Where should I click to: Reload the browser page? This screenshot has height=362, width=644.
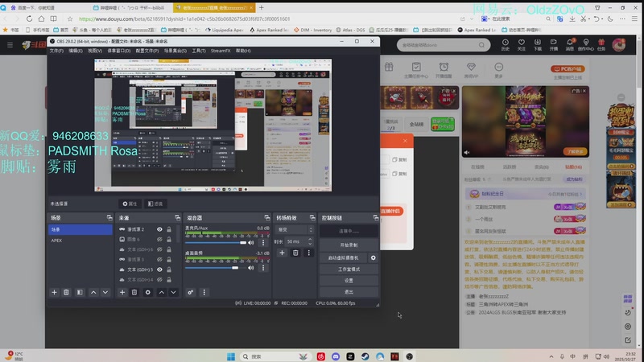(x=29, y=19)
